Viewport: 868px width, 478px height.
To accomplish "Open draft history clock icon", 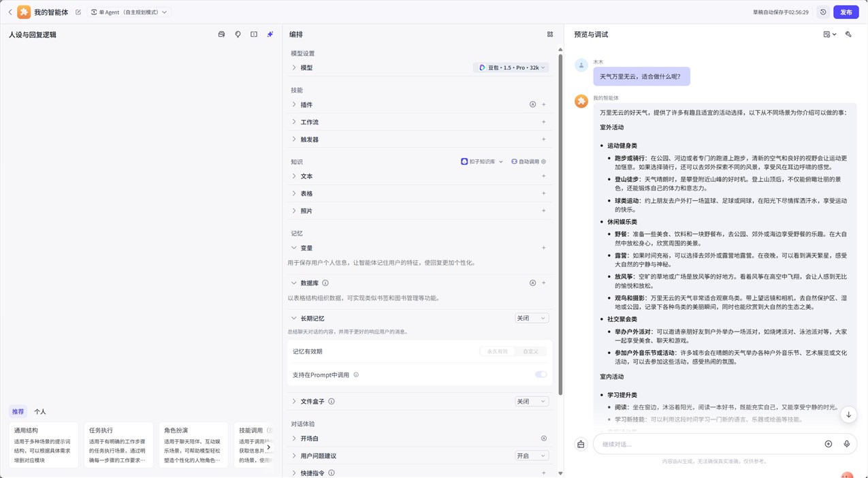I will pyautogui.click(x=823, y=12).
